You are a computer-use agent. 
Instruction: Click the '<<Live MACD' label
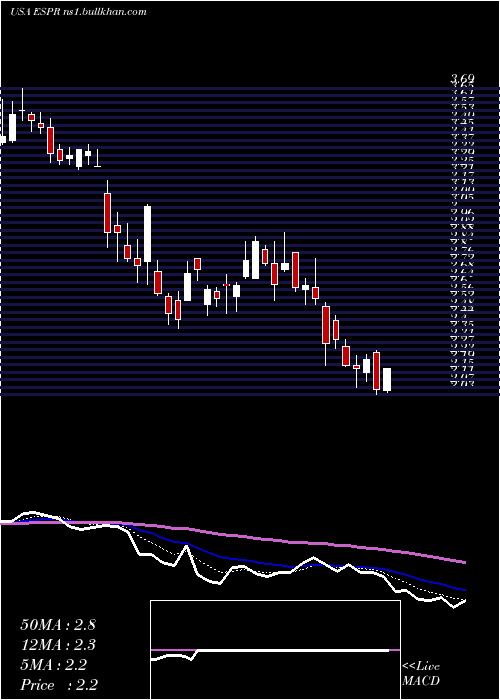(421, 674)
